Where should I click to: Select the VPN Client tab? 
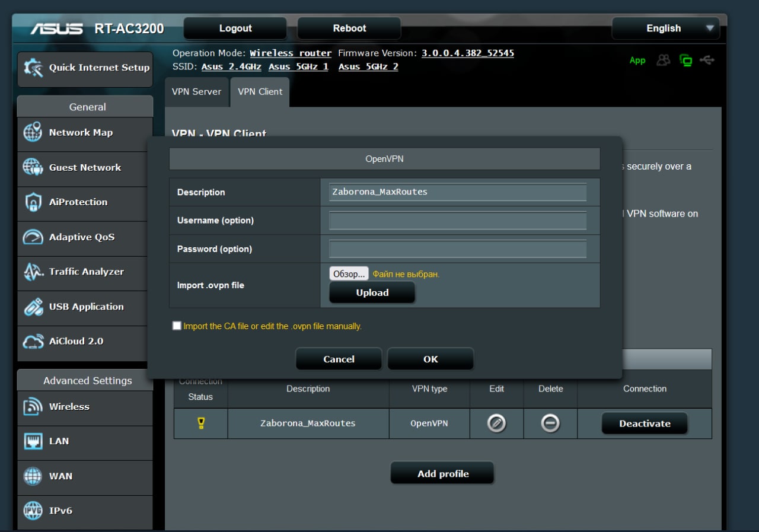tap(260, 92)
